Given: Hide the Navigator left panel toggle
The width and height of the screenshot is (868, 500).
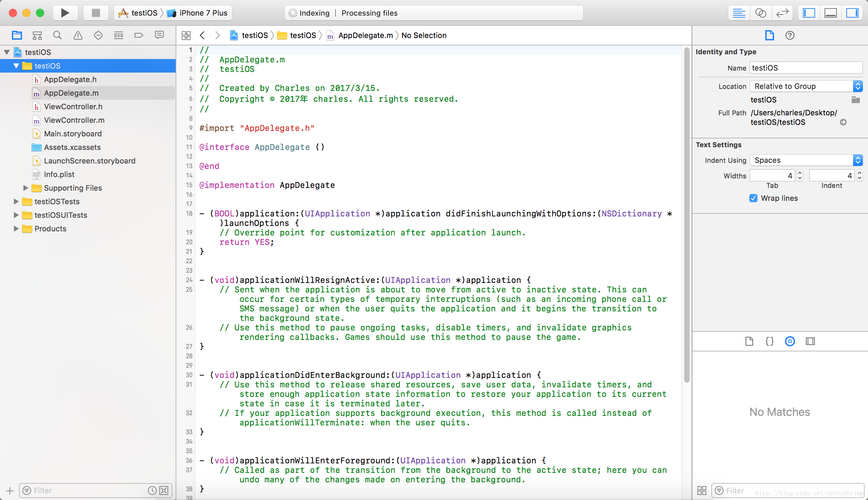Looking at the screenshot, I should click(x=809, y=13).
